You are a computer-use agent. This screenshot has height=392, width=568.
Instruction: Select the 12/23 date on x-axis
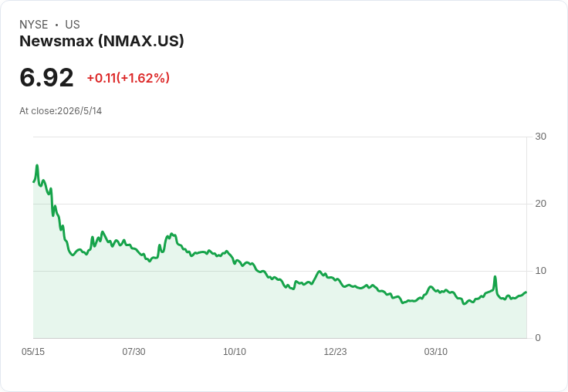tap(335, 351)
